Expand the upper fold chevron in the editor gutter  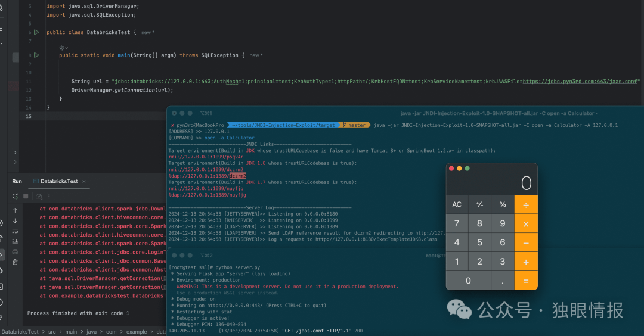coord(15,153)
